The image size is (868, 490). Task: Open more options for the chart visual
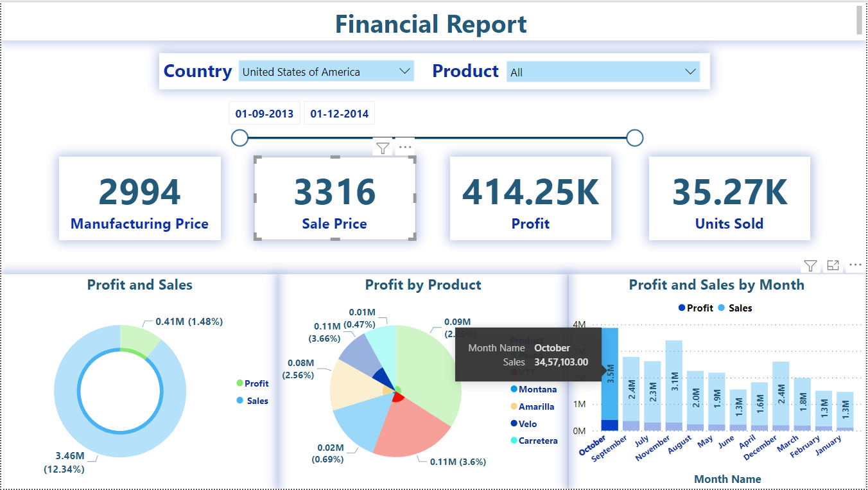pos(856,265)
